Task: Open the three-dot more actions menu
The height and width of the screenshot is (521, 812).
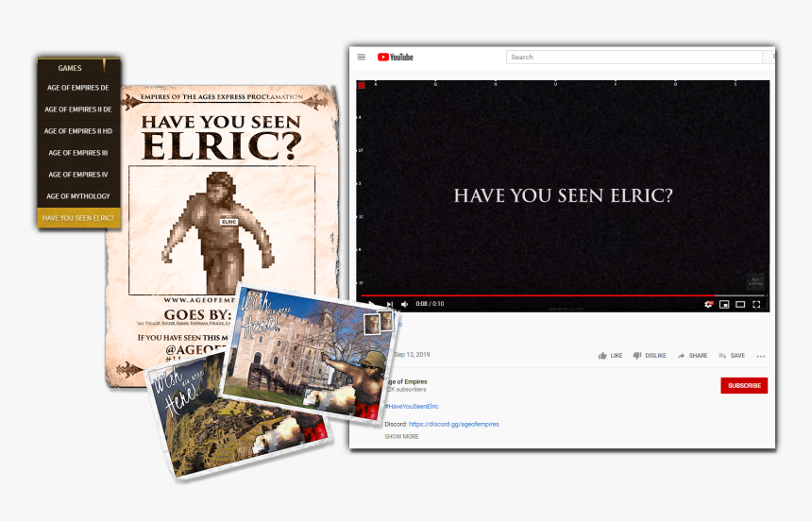Action: pyautogui.click(x=761, y=357)
